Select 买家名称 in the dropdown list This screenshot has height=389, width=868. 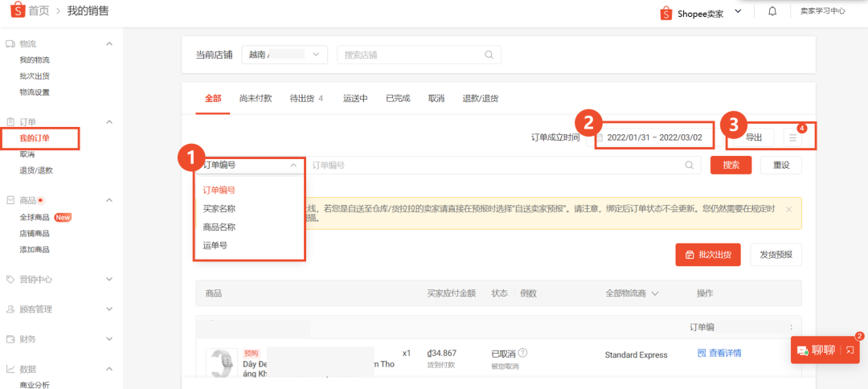tap(219, 209)
